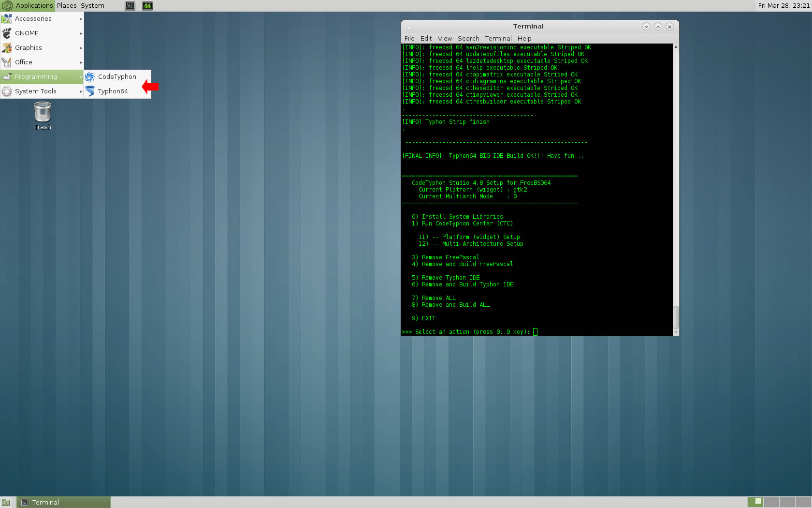Click the Office category icon
The height and width of the screenshot is (508, 812).
[7, 62]
